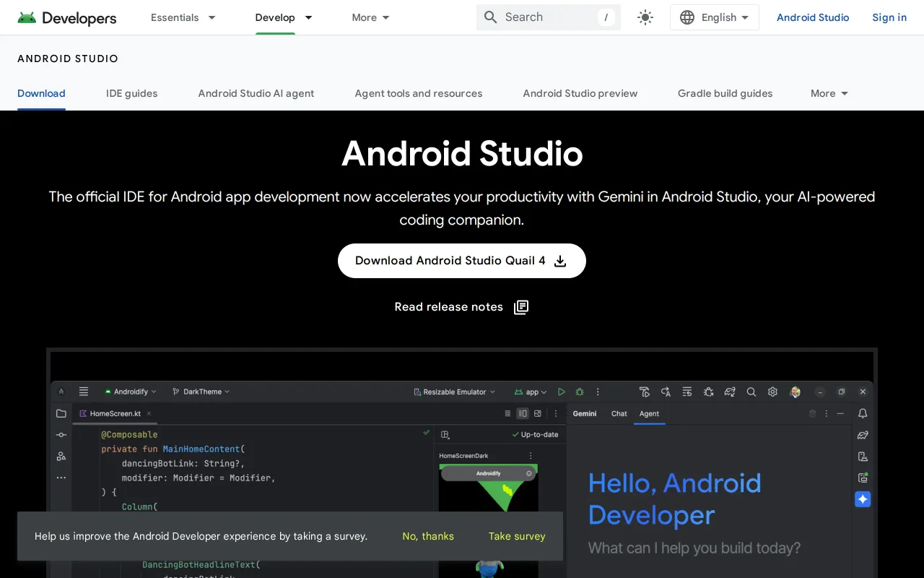The width and height of the screenshot is (924, 578).
Task: Click the HomeScreen.kt editor tab
Action: pos(115,413)
